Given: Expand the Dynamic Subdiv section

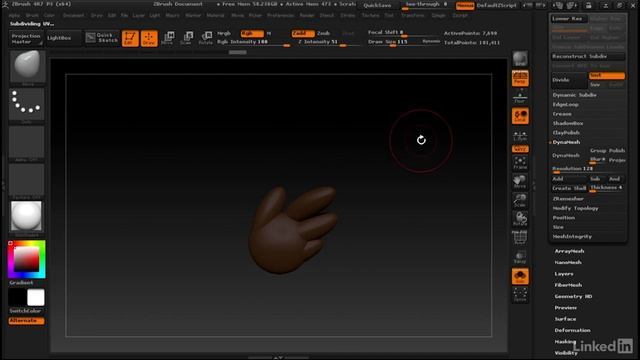Looking at the screenshot, I should pyautogui.click(x=575, y=95).
